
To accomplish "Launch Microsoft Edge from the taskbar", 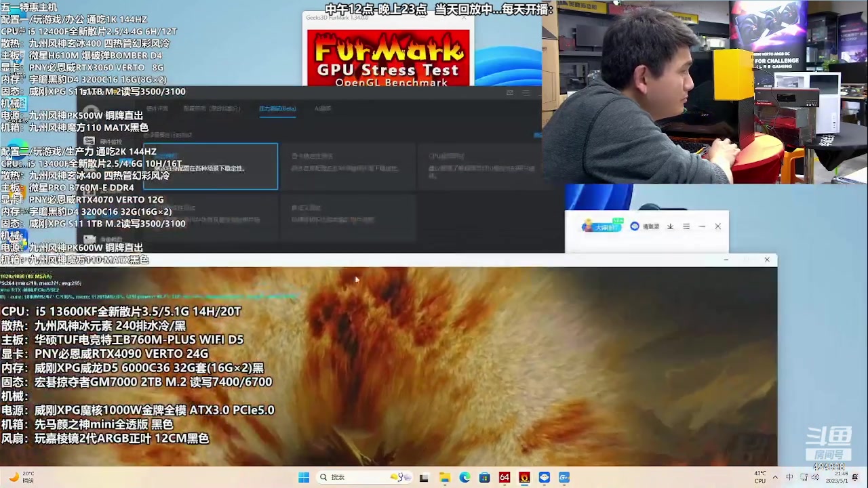I will click(465, 477).
